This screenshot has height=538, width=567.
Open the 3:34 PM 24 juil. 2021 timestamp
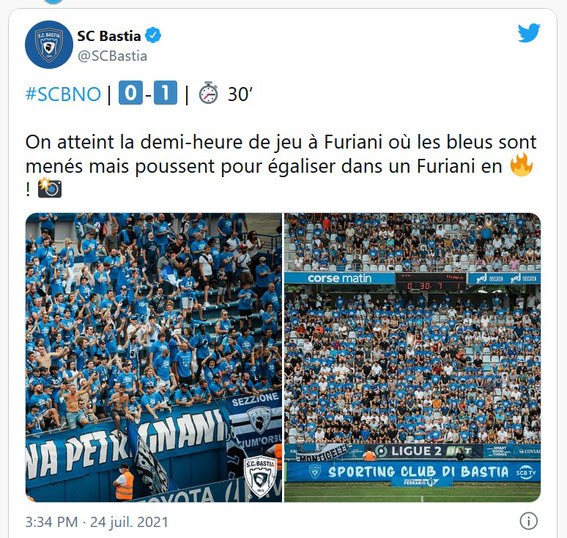point(97,522)
